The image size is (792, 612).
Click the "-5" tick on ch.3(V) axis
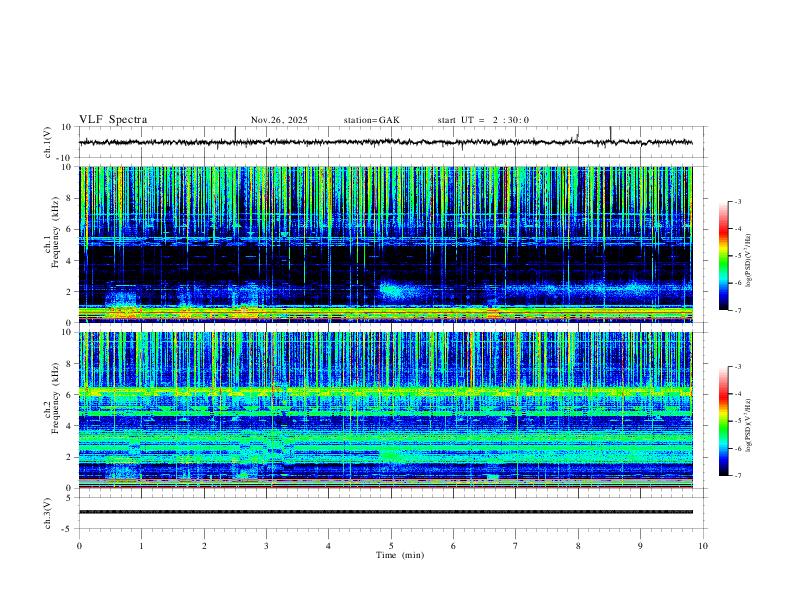(x=68, y=529)
